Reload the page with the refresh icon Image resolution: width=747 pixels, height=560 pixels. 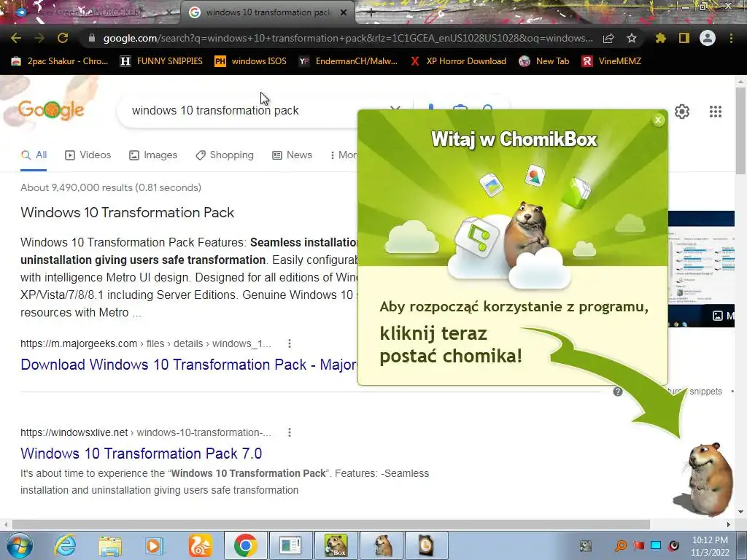[x=63, y=38]
